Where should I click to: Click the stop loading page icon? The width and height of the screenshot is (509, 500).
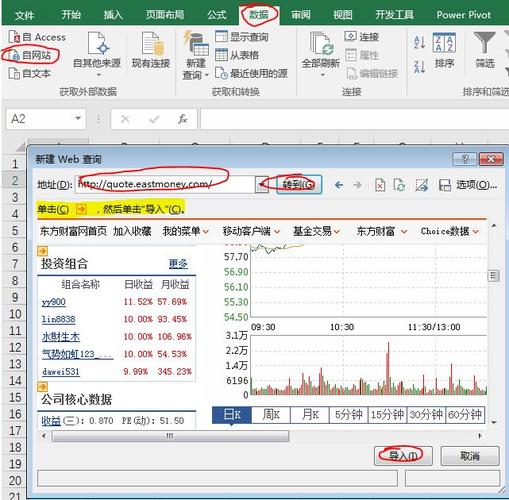pyautogui.click(x=380, y=185)
